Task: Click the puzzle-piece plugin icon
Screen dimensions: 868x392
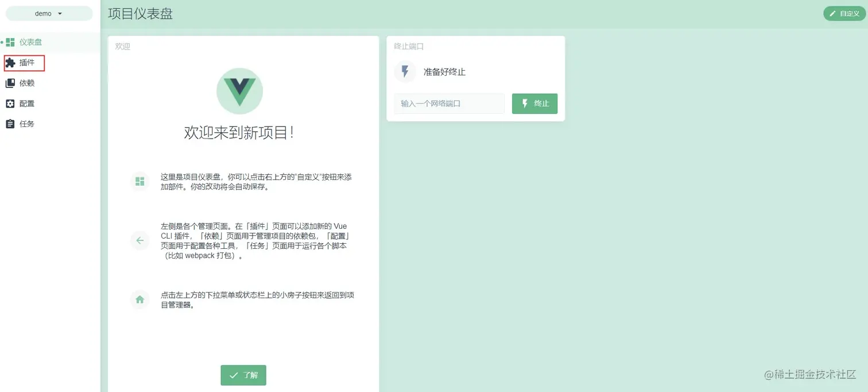Action: coord(10,63)
